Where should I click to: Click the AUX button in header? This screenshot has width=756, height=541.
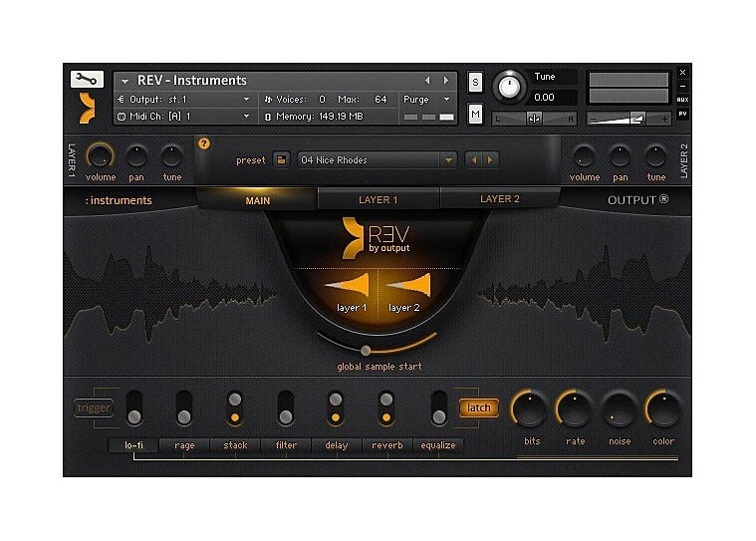click(682, 100)
